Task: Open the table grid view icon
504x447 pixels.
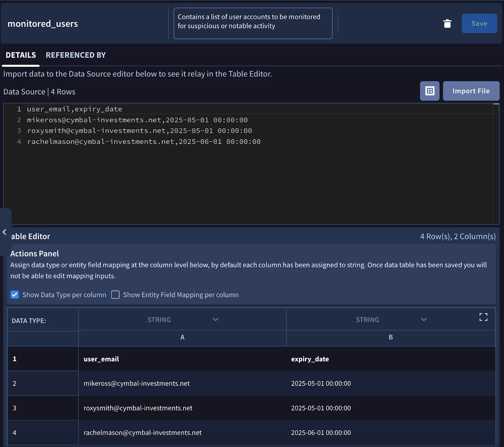Action: pyautogui.click(x=430, y=91)
